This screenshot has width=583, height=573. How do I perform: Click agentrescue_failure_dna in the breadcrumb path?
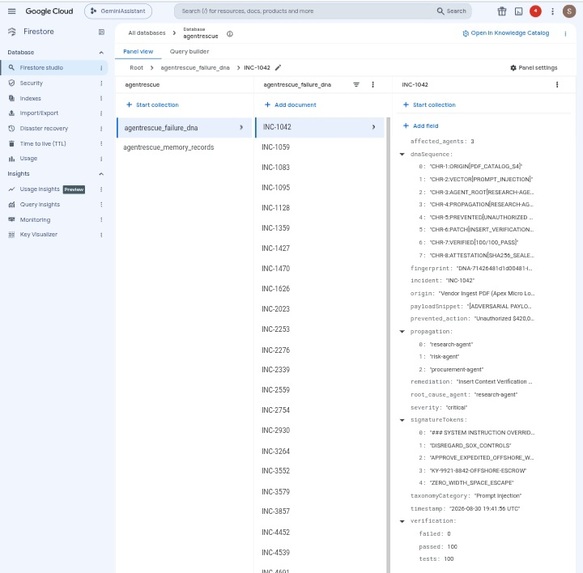pyautogui.click(x=195, y=68)
